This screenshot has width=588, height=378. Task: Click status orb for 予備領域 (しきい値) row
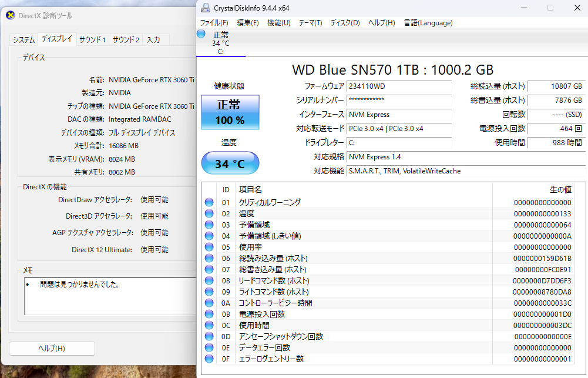[x=209, y=236]
